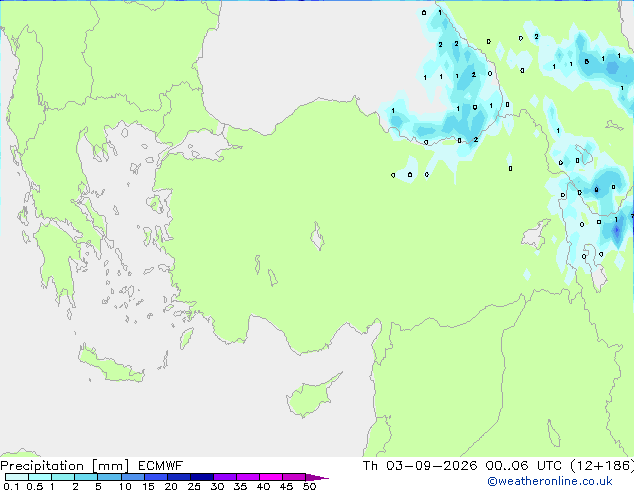Select the 5–10 mm legend swatch
The height and width of the screenshot is (490, 634).
point(109,477)
